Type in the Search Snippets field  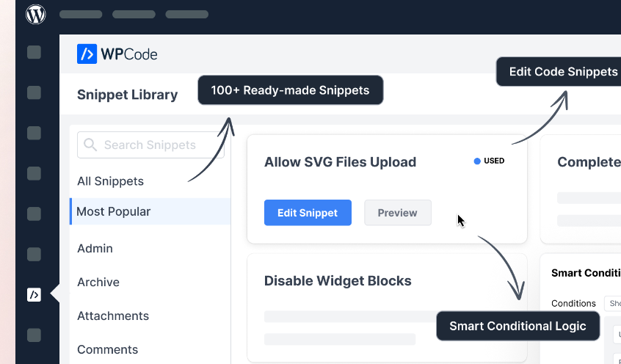[x=150, y=145]
